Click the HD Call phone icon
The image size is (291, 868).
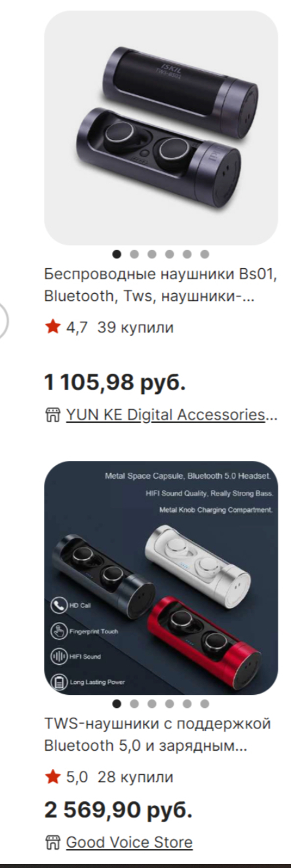pos(59,605)
